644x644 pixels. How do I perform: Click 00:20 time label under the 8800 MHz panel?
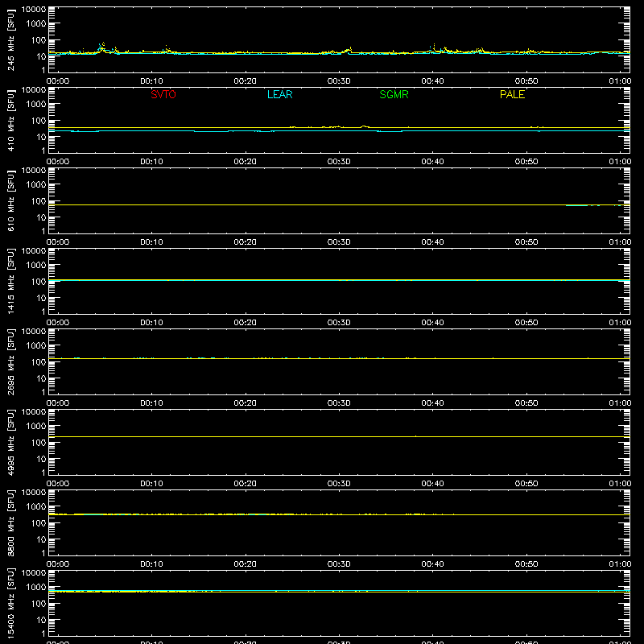point(246,564)
